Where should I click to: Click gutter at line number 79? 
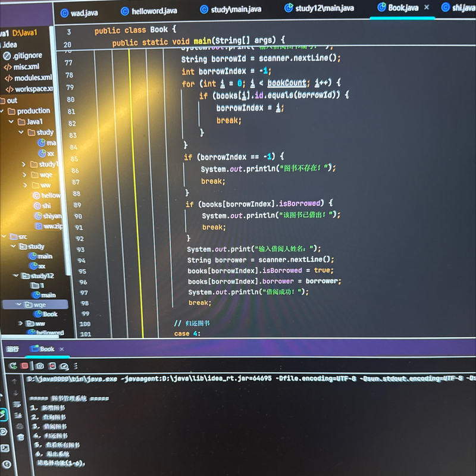click(70, 87)
